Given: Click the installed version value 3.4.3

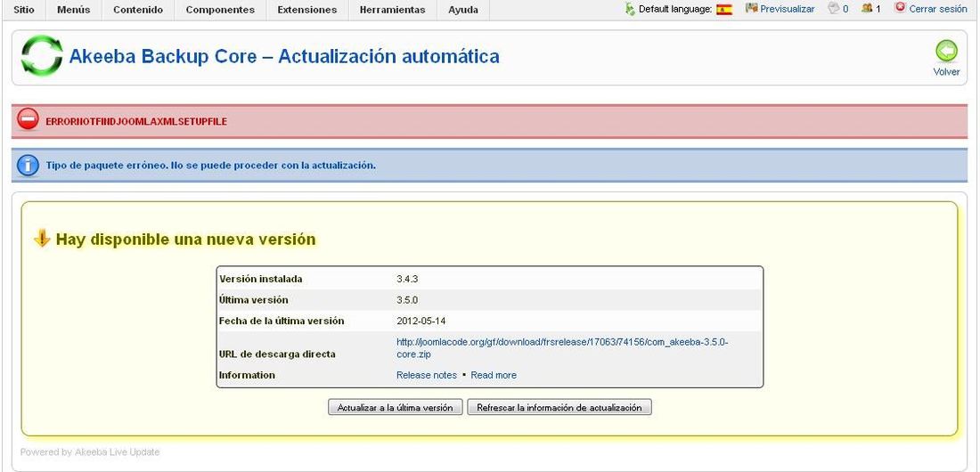Looking at the screenshot, I should pyautogui.click(x=407, y=279).
